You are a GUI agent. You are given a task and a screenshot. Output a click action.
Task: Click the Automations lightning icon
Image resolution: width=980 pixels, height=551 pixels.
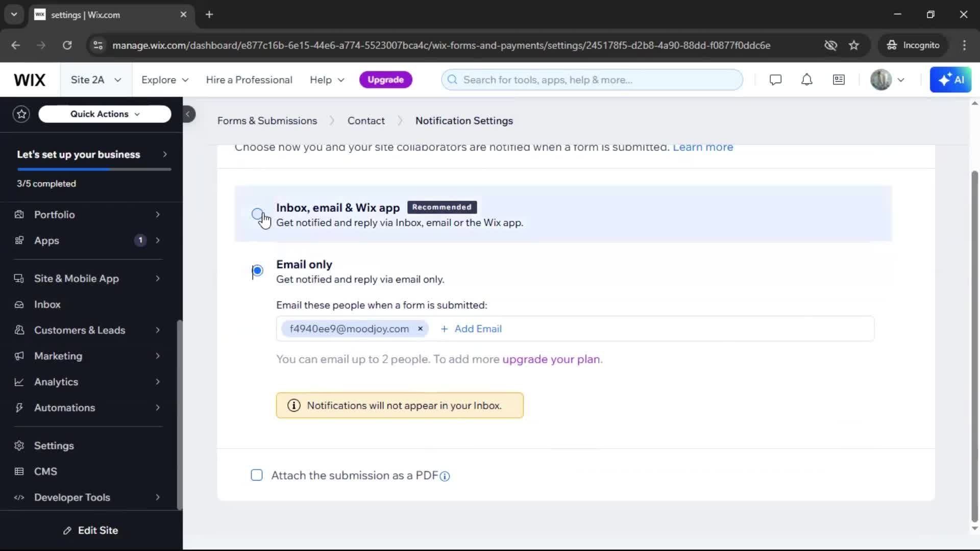pyautogui.click(x=19, y=408)
